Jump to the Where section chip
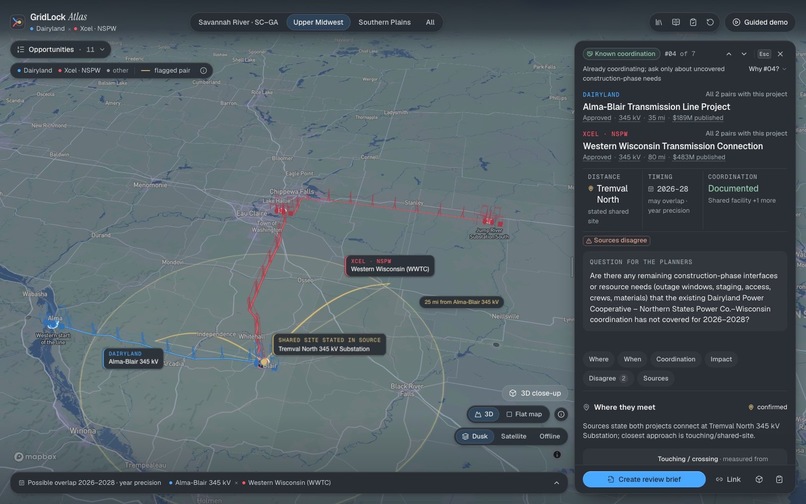The height and width of the screenshot is (504, 806). tap(598, 359)
